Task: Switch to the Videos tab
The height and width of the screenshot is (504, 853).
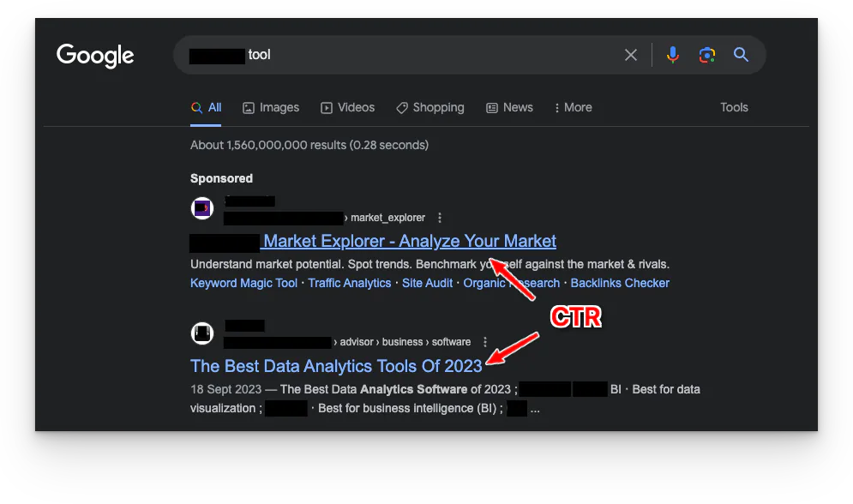Action: click(x=347, y=108)
